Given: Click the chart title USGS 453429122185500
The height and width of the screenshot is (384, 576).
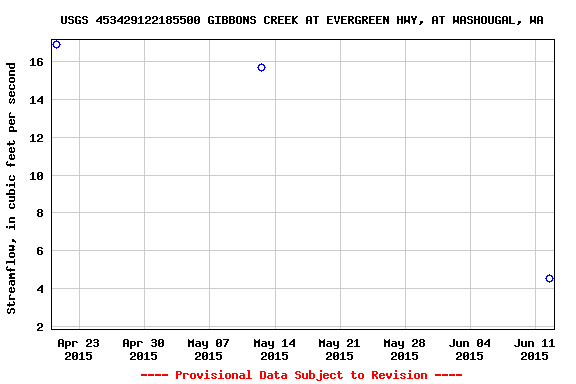Looking at the screenshot, I should click(302, 20).
